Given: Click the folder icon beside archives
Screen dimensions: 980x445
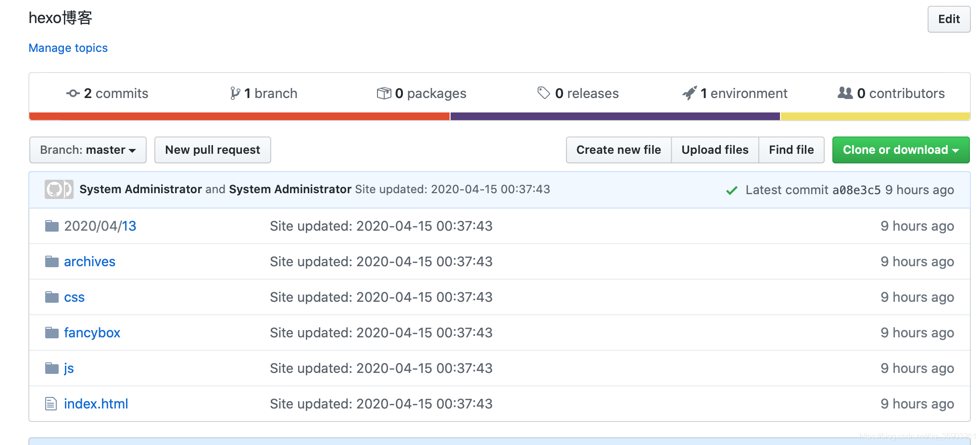Looking at the screenshot, I should 52,261.
